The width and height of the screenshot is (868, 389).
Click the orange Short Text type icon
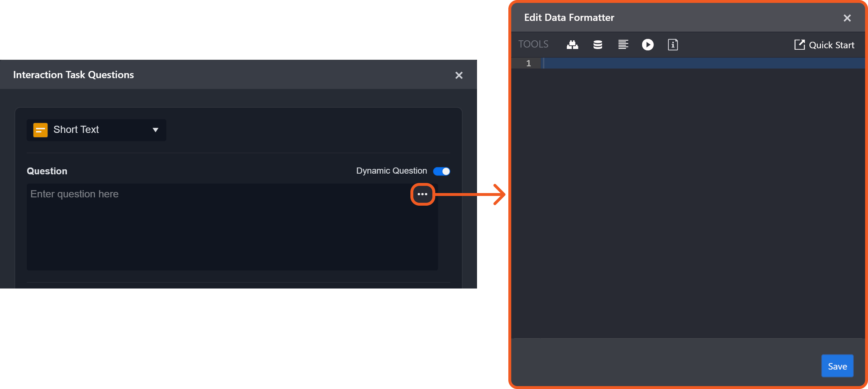(x=40, y=130)
